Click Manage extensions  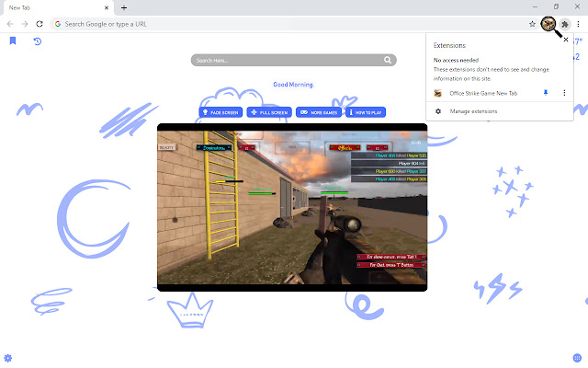(474, 111)
